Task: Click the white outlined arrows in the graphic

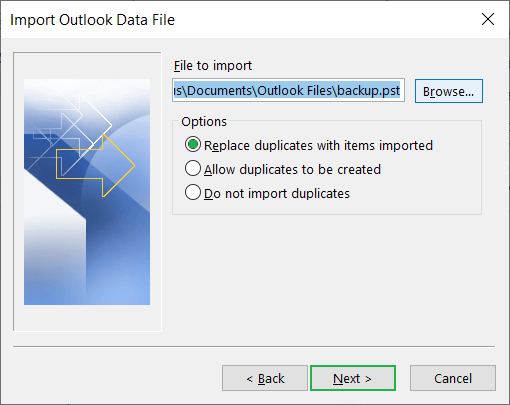Action: tap(70, 126)
